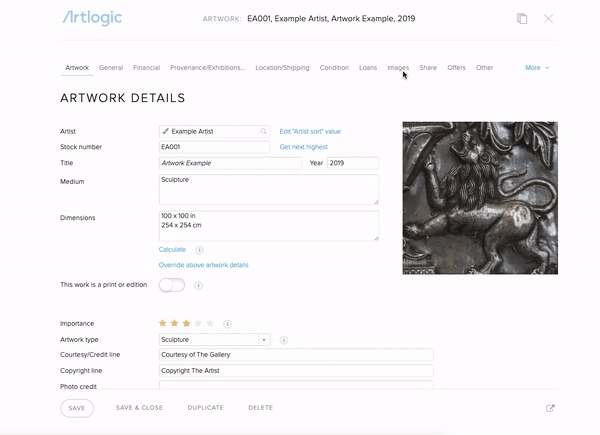
Task: Click the lion sculpture artwork thumbnail
Action: tap(480, 198)
